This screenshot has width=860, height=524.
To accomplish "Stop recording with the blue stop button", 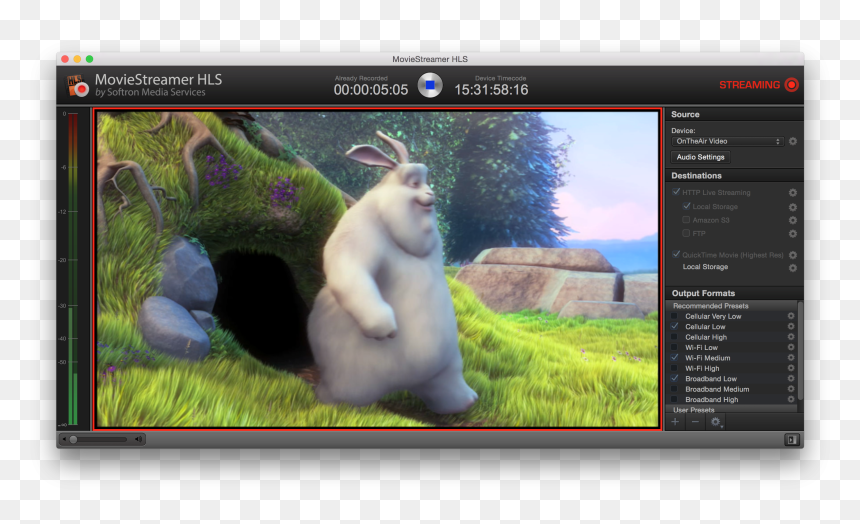I will (x=430, y=85).
